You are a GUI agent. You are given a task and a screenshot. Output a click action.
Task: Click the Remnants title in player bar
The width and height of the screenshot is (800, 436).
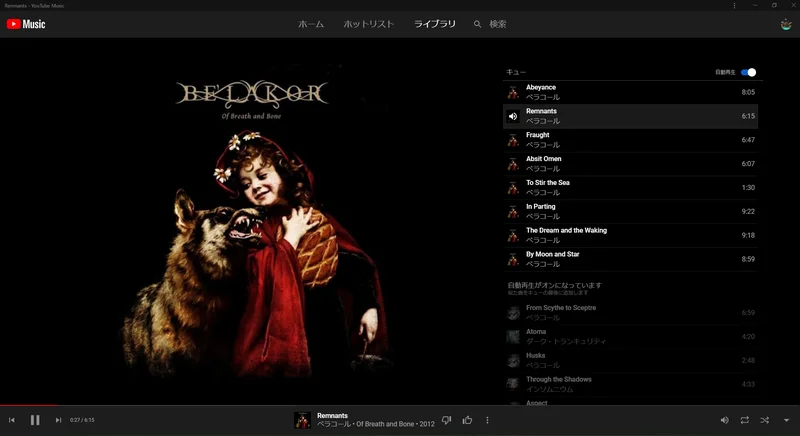(332, 416)
